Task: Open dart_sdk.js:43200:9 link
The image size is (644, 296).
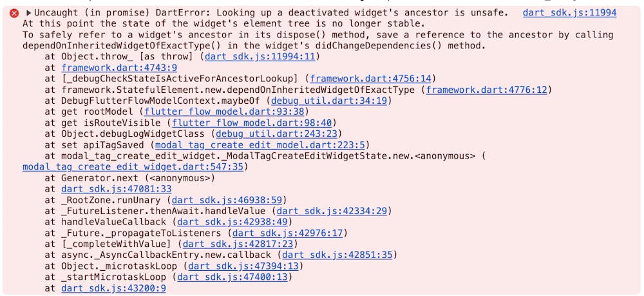Action: [x=113, y=289]
